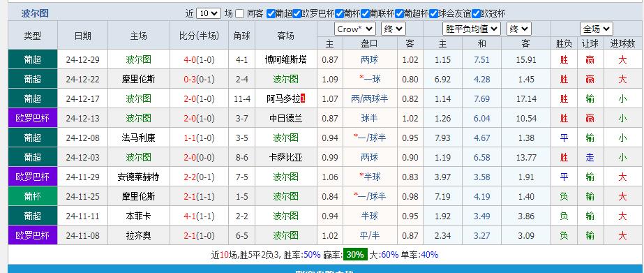Viewport: 644px width, 273px height.
Task: Click 博阿维斯塔 away team
Action: pyautogui.click(x=286, y=59)
